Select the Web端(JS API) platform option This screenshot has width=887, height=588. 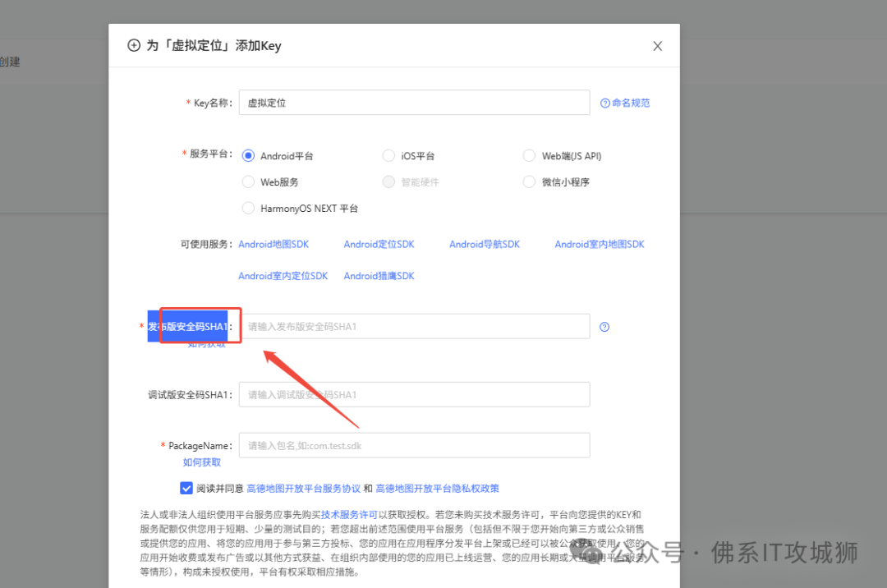tap(529, 155)
